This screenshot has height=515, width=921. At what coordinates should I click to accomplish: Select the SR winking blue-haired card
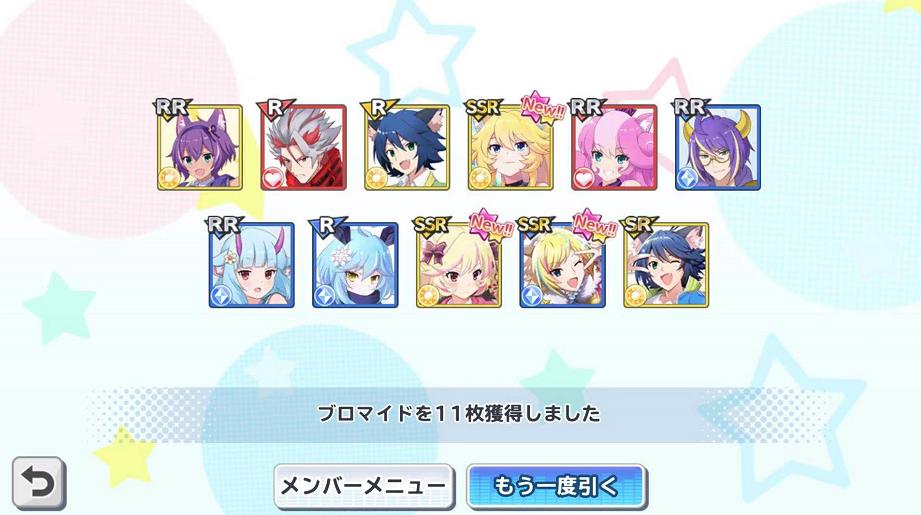pos(666,265)
